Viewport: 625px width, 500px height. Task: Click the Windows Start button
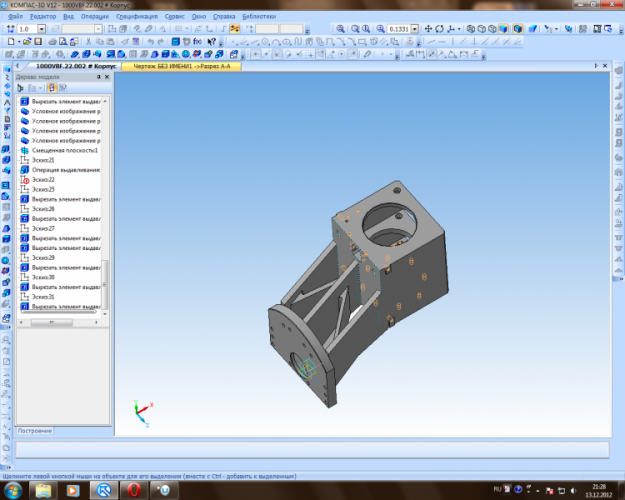point(14,491)
